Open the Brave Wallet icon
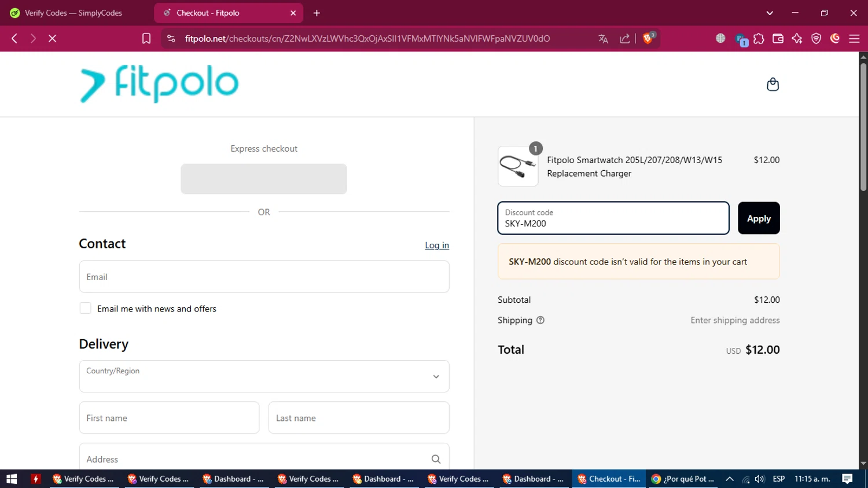This screenshot has width=868, height=488. [x=778, y=38]
